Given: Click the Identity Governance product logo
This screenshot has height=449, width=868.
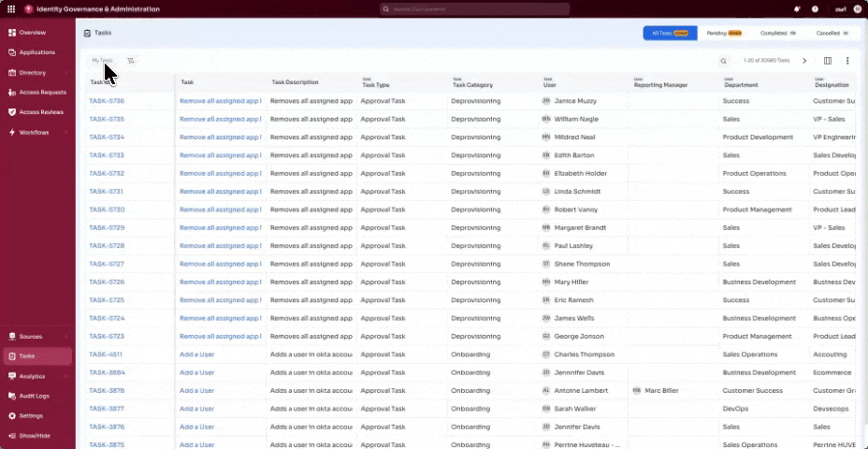Looking at the screenshot, I should (29, 8).
